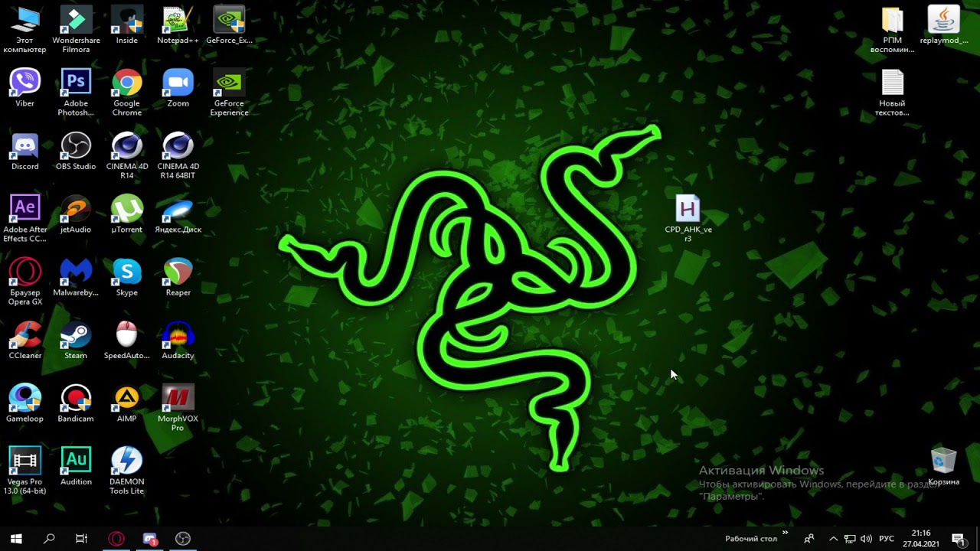
Task: Open Task View in taskbar
Action: click(x=81, y=539)
